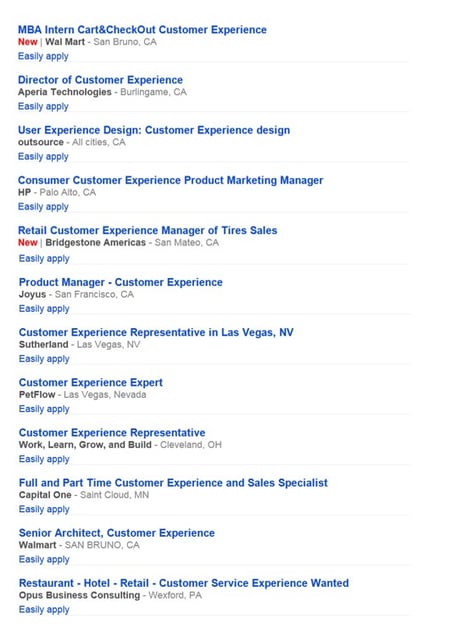Click Easily apply under the HP job
Image resolution: width=469 pixels, height=641 pixels.
pos(43,207)
